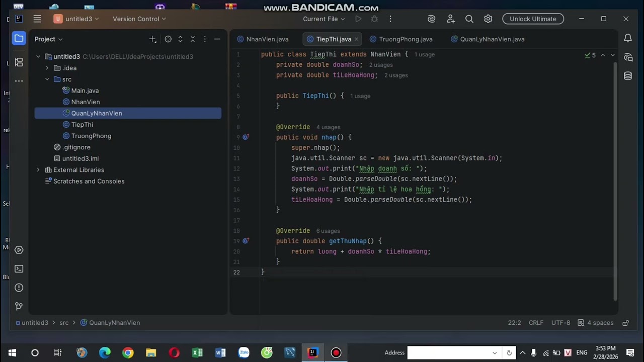The width and height of the screenshot is (644, 362).
Task: Open the Database tool window
Action: 628,76
